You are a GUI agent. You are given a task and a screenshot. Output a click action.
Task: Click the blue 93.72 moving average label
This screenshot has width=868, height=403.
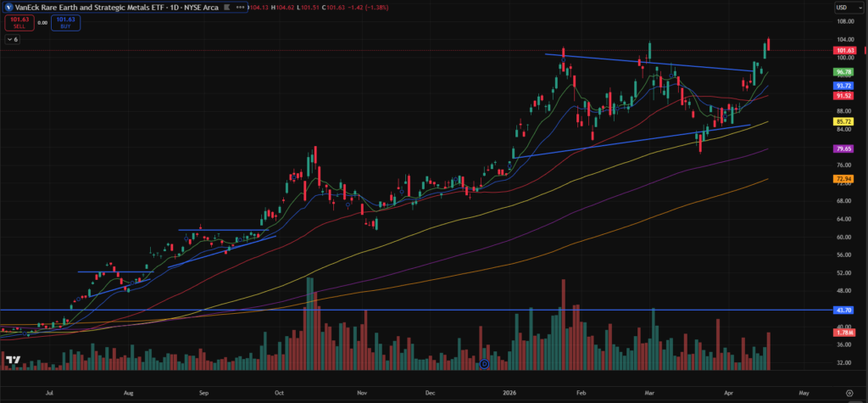pyautogui.click(x=843, y=86)
